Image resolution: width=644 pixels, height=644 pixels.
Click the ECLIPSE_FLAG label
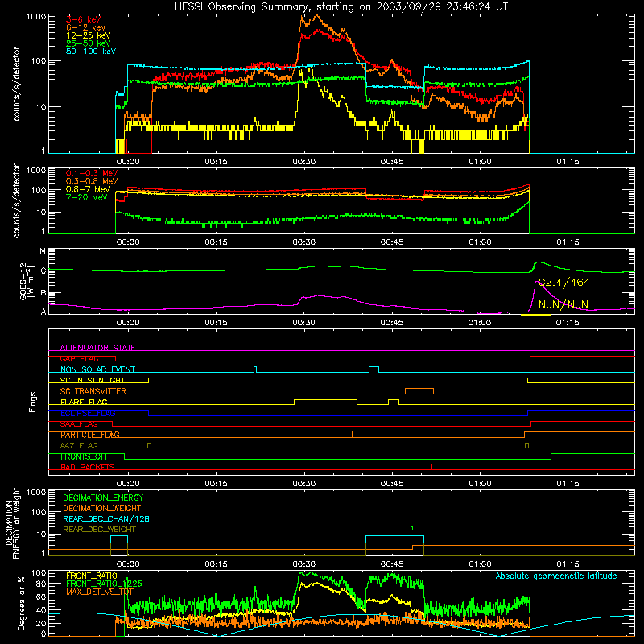pos(88,413)
